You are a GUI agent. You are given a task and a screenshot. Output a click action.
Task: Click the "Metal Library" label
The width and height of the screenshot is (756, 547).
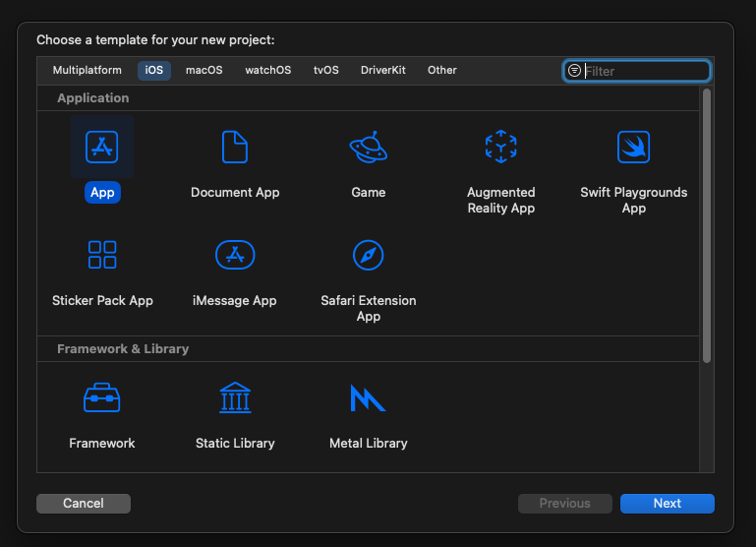click(x=369, y=444)
